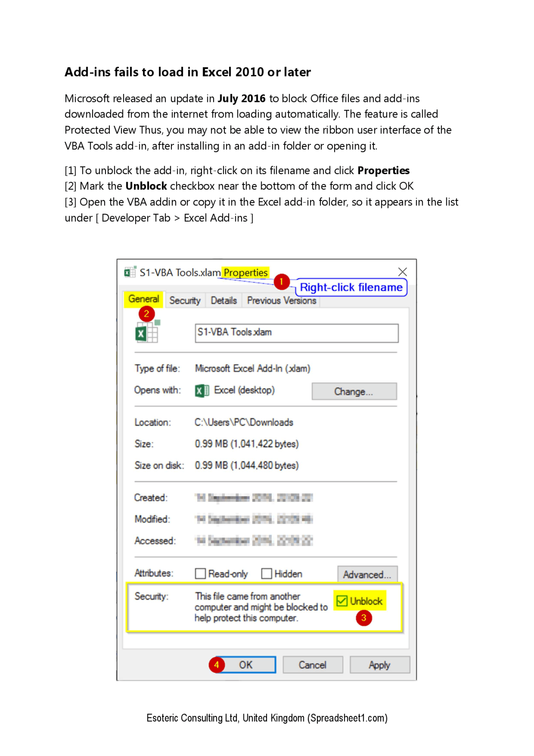The height and width of the screenshot is (756, 534).
Task: Click the Apply button
Action: click(x=380, y=665)
